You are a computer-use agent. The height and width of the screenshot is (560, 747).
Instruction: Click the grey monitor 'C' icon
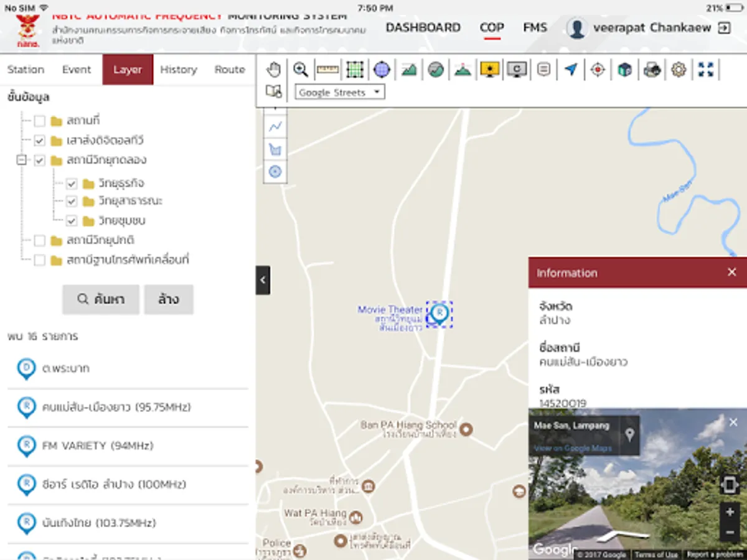(x=517, y=70)
